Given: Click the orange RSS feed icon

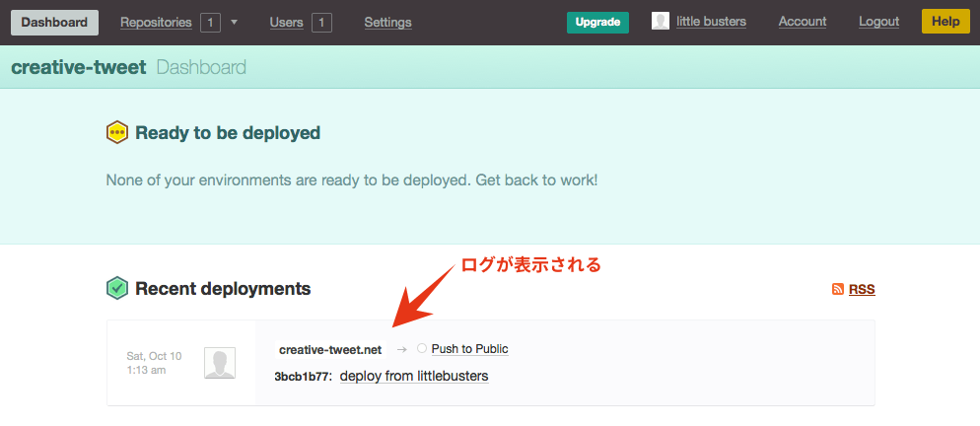Looking at the screenshot, I should [838, 289].
